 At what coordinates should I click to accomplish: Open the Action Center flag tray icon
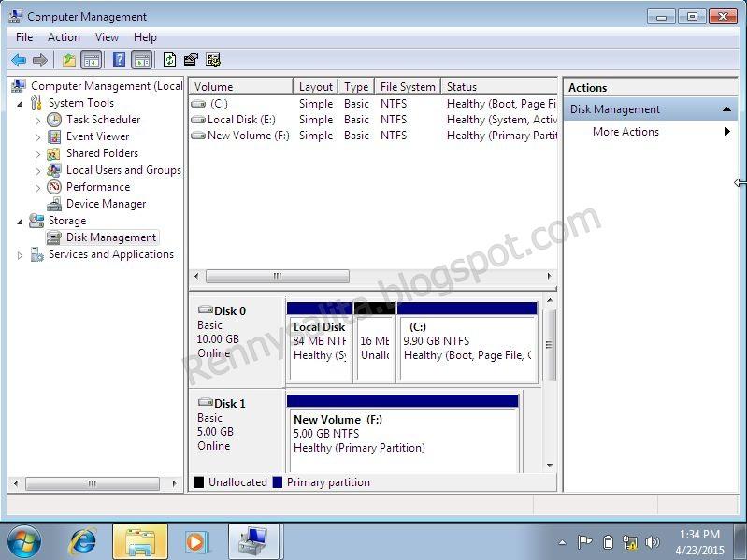(x=584, y=542)
